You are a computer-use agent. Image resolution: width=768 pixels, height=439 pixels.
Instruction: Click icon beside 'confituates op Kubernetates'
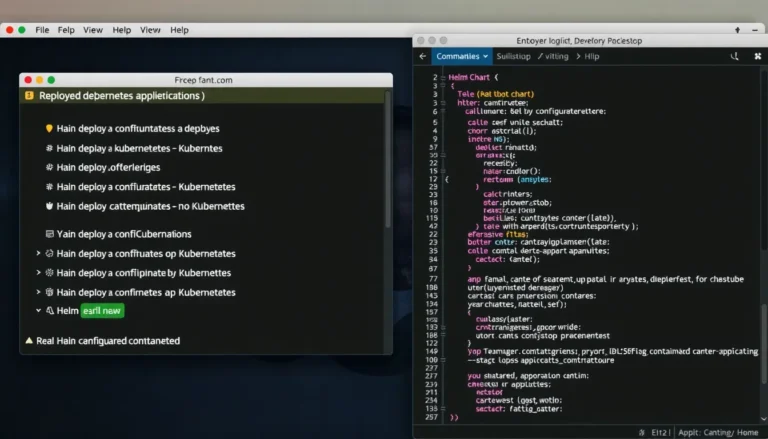49,253
